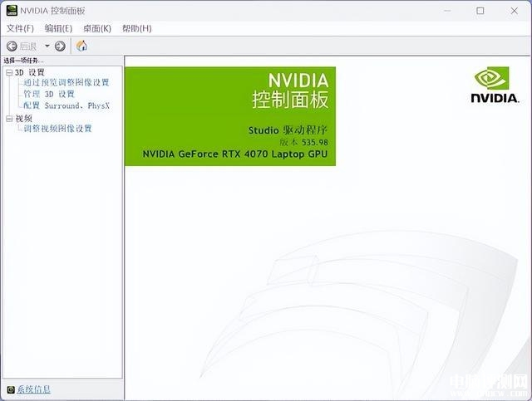Click the system information icon at bottom left
The image size is (532, 401).
[x=11, y=390]
